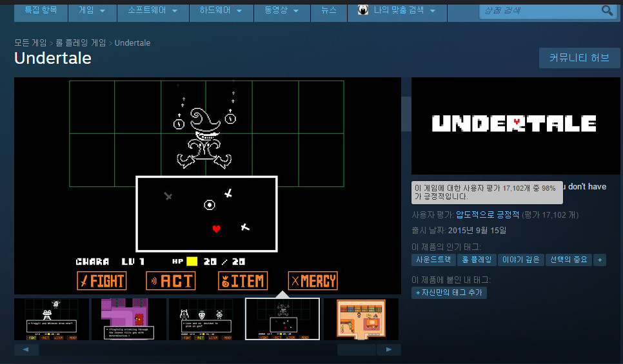
Task: Open the 커뮤니티 허브 button
Action: pos(578,58)
